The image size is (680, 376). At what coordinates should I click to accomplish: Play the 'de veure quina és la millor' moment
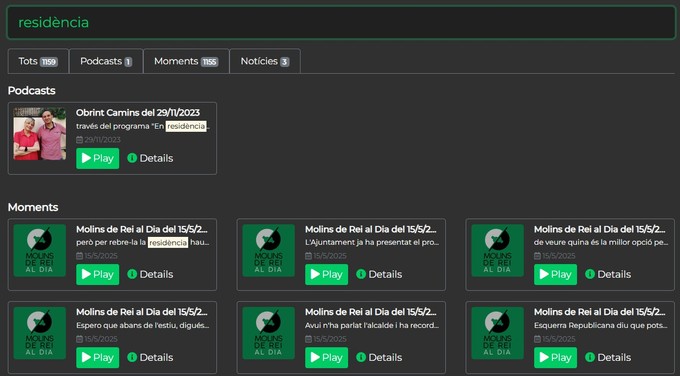556,275
